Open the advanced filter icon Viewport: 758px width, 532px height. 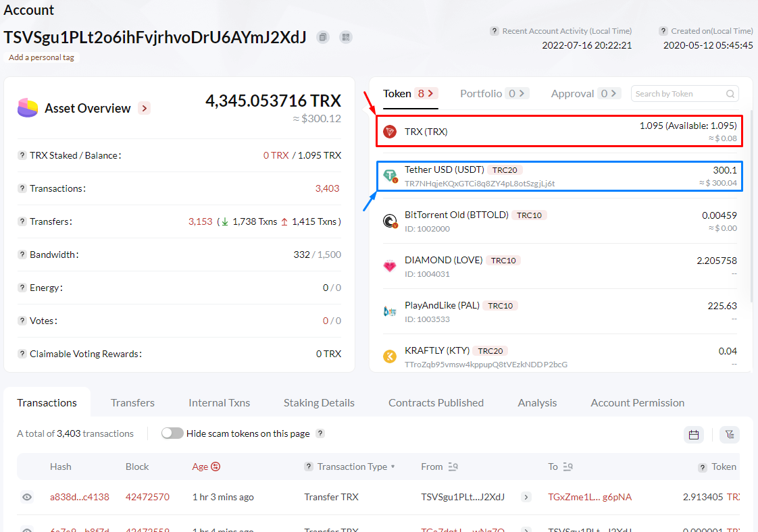730,434
